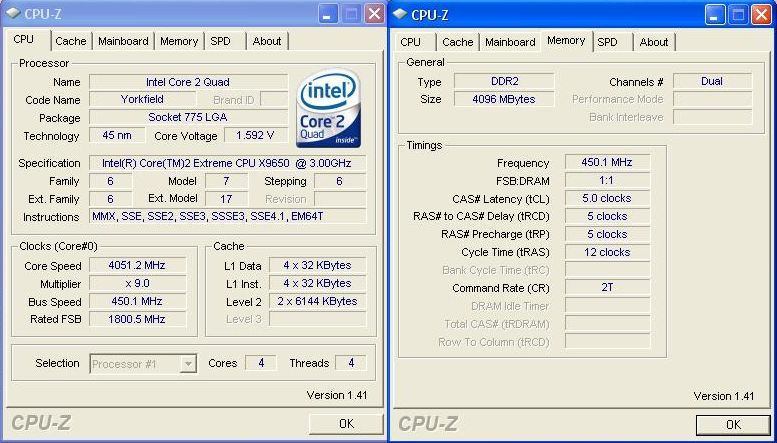This screenshot has width=777, height=443.
Task: Click the Ext. Model value 17
Action: click(226, 199)
